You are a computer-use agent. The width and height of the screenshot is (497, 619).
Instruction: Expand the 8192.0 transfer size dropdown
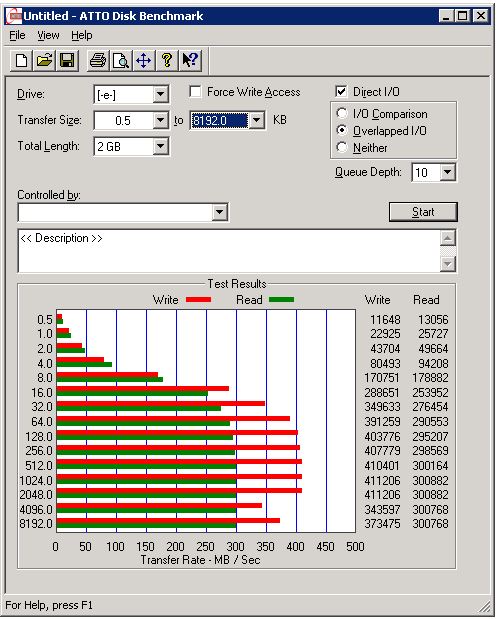pyautogui.click(x=257, y=120)
